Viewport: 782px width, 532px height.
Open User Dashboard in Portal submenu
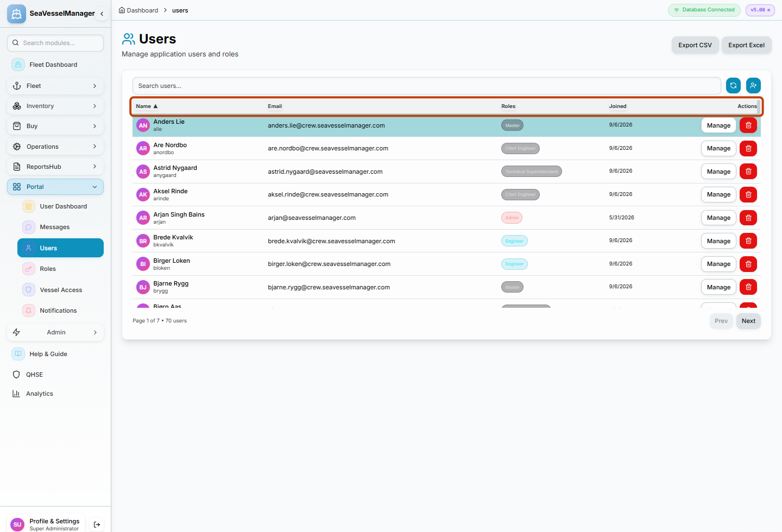coord(61,206)
